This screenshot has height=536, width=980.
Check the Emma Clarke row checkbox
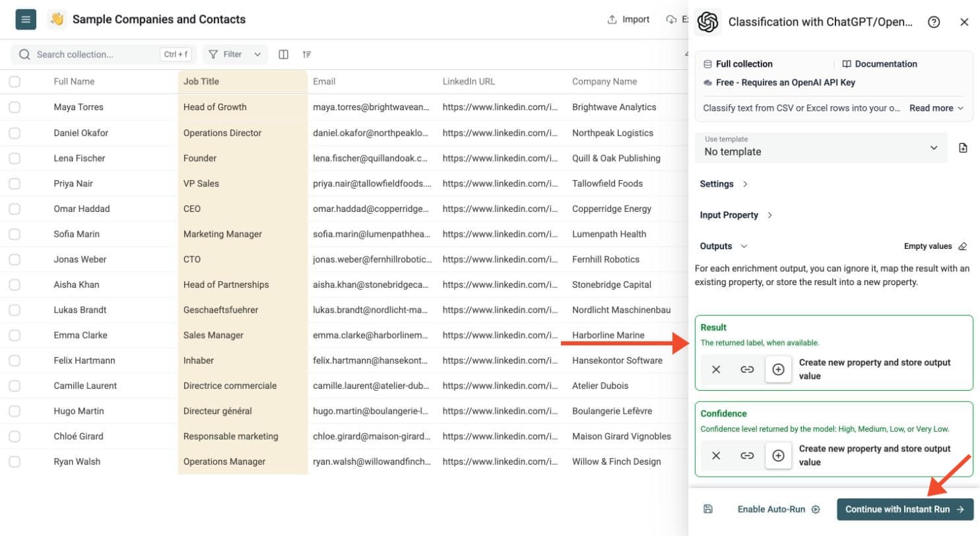(x=15, y=335)
